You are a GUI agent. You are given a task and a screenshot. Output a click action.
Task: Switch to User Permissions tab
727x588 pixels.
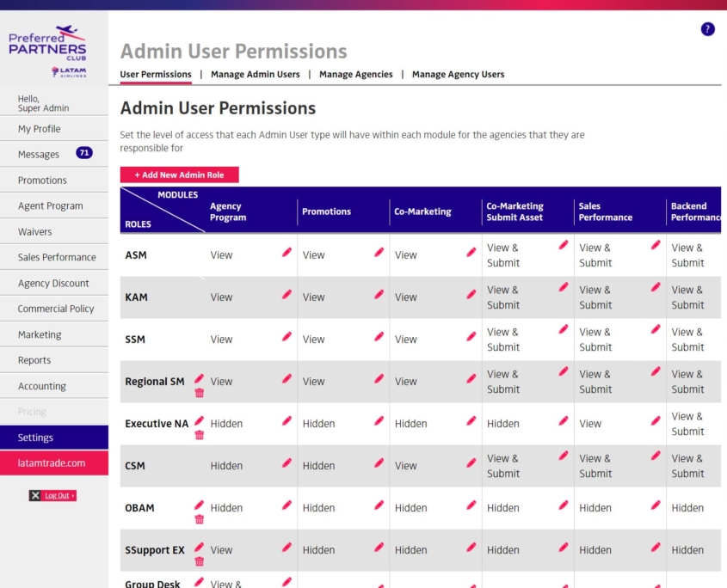[156, 74]
